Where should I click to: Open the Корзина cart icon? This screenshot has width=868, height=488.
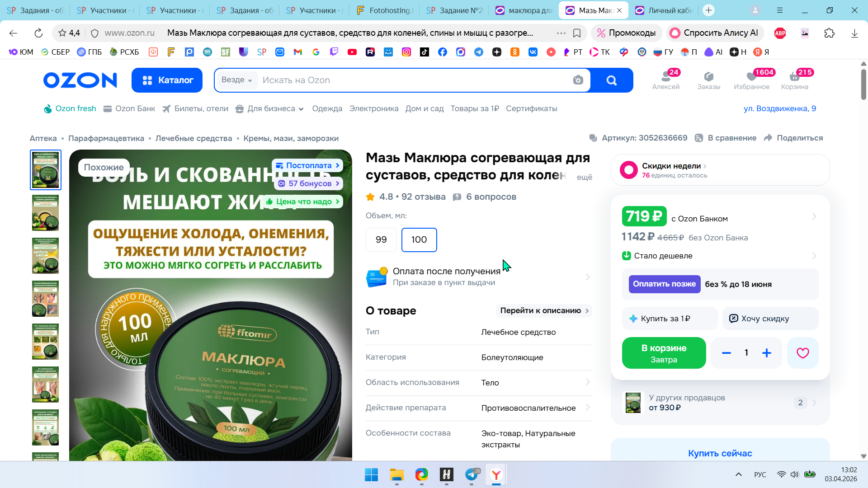pos(794,80)
